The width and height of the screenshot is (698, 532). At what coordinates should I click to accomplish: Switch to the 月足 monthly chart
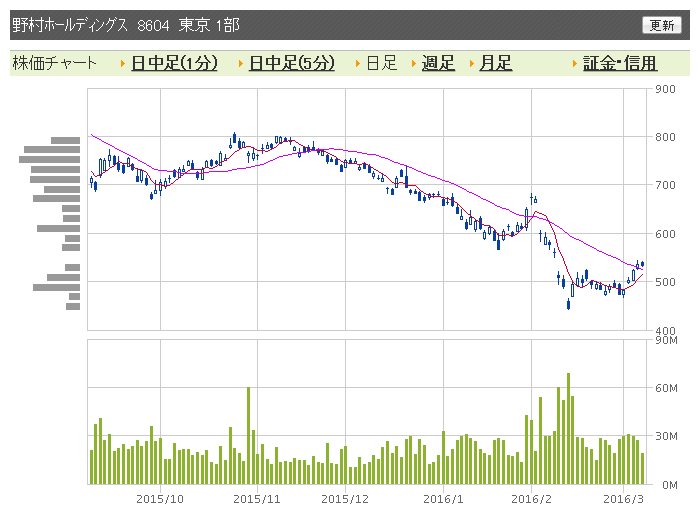[495, 63]
